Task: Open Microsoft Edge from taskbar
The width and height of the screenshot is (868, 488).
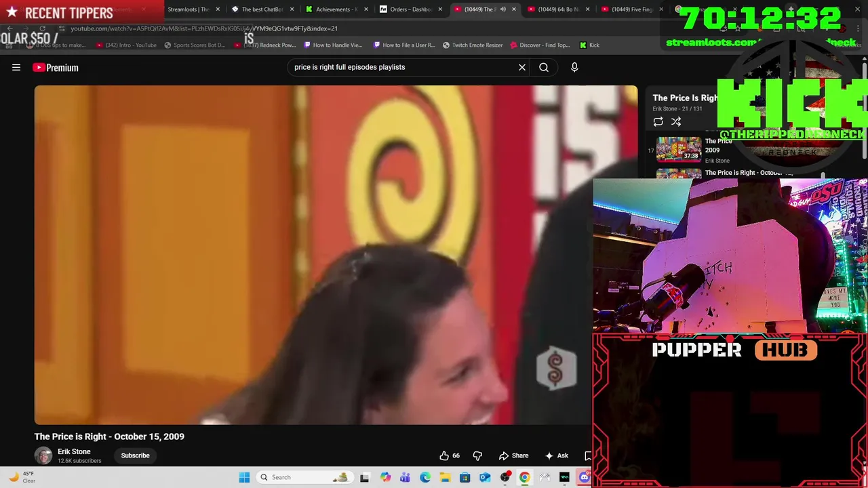Action: (x=425, y=477)
